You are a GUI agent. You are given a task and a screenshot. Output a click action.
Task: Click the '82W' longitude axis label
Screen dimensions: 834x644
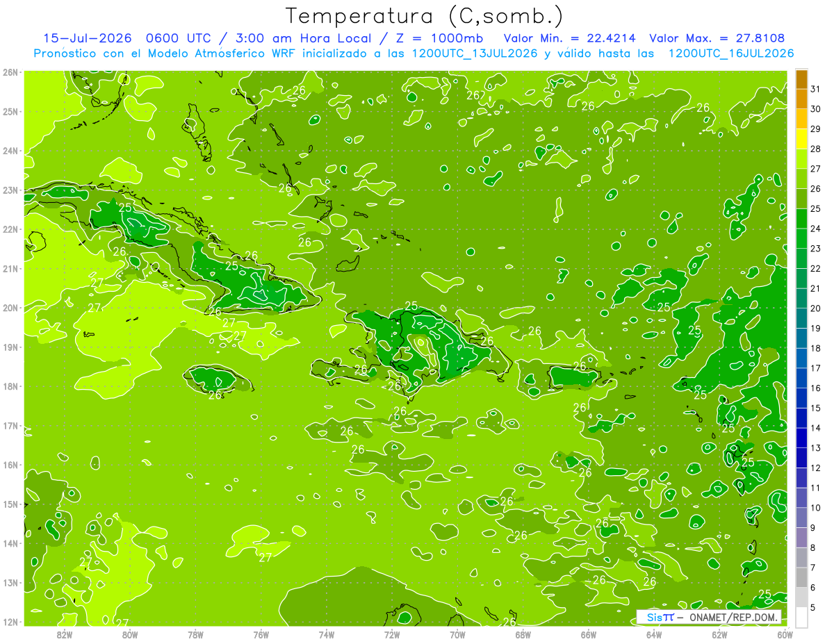(x=65, y=634)
